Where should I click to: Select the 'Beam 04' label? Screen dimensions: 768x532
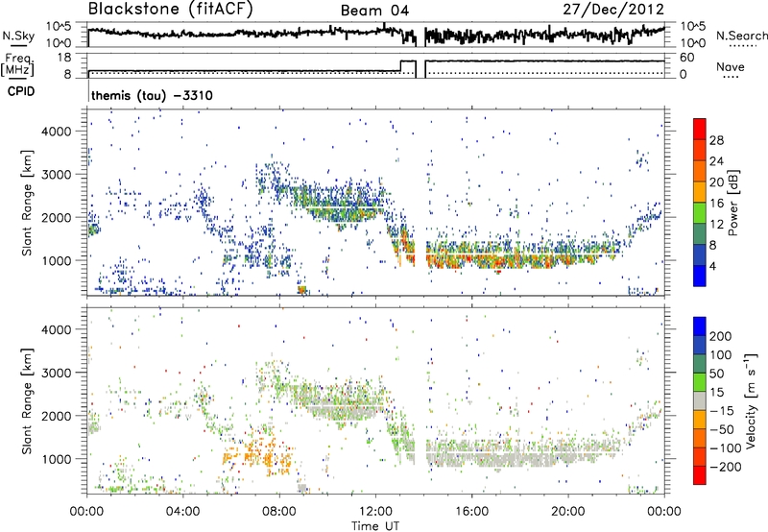(x=374, y=11)
